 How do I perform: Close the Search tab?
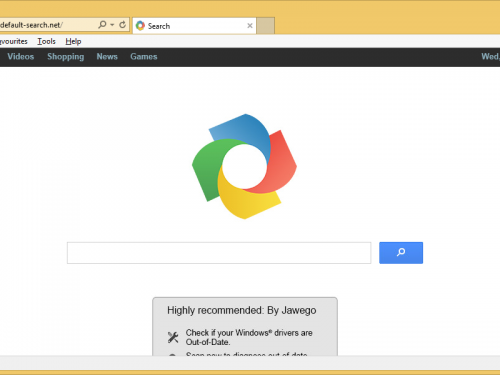250,26
